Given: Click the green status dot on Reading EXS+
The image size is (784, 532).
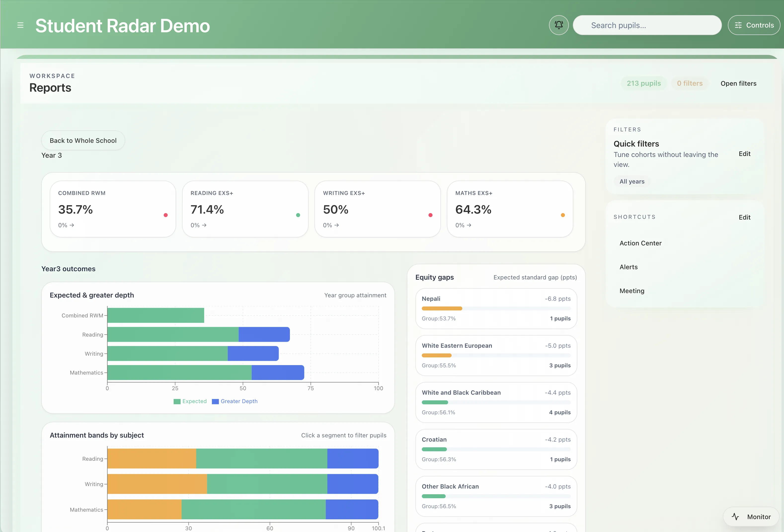Looking at the screenshot, I should (x=298, y=215).
